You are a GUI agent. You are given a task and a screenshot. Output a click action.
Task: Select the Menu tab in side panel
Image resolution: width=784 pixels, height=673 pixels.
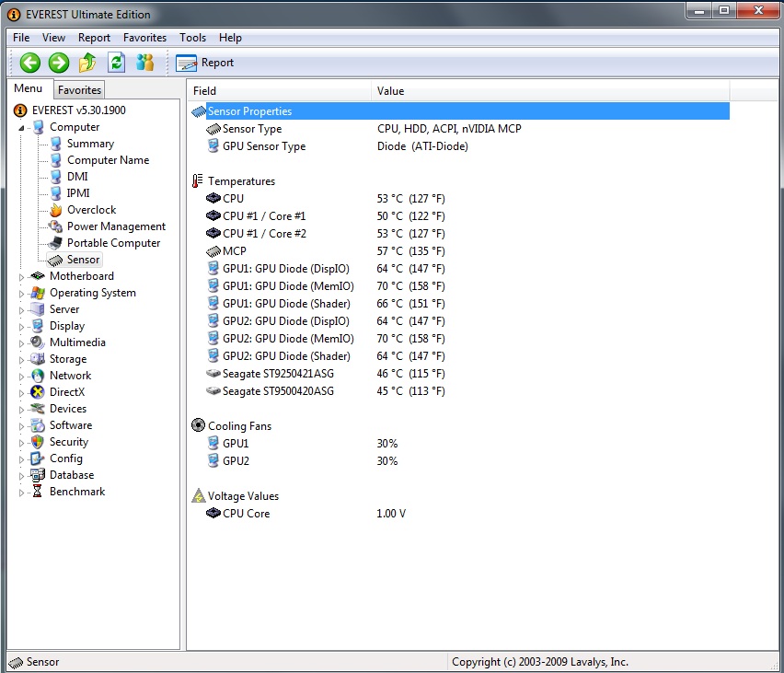(x=28, y=88)
